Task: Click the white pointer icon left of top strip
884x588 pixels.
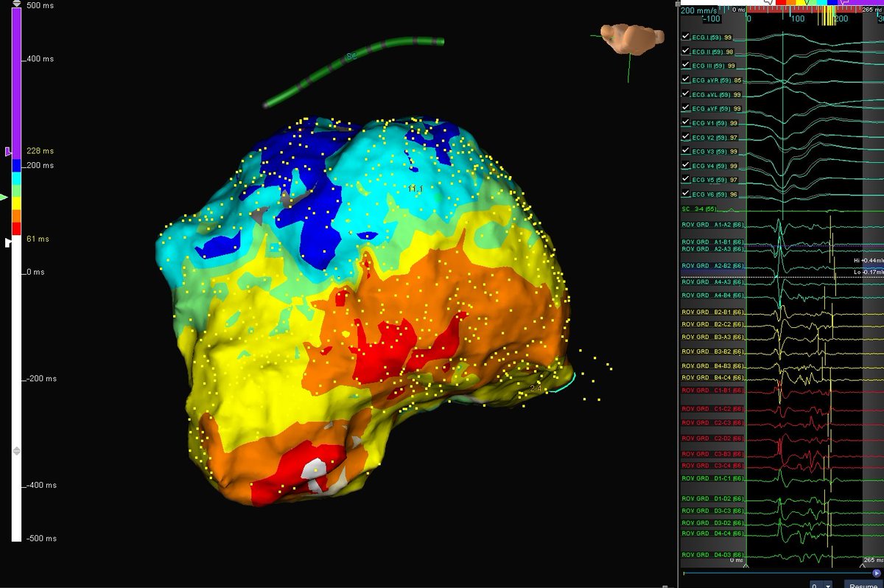Action: [768, 2]
